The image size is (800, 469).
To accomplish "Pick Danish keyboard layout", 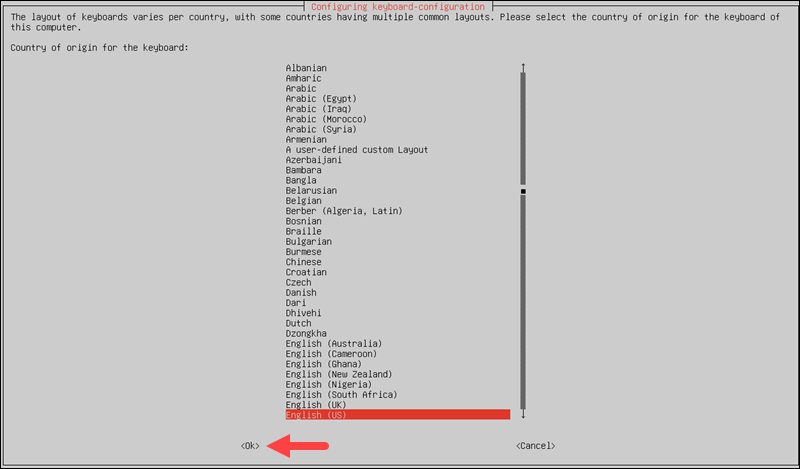I will click(x=301, y=292).
